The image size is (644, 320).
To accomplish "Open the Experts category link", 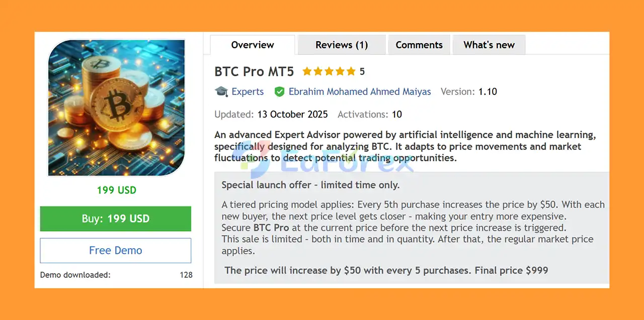I will point(248,91).
